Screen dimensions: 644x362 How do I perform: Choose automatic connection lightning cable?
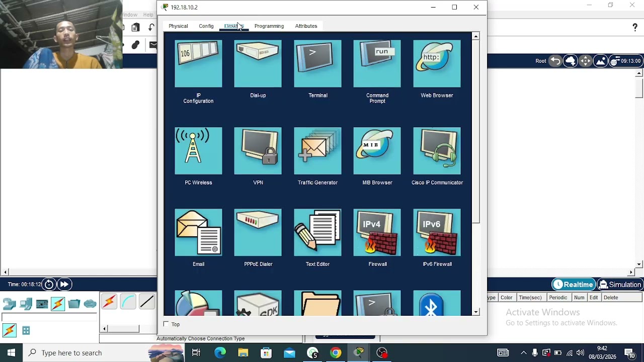click(109, 302)
